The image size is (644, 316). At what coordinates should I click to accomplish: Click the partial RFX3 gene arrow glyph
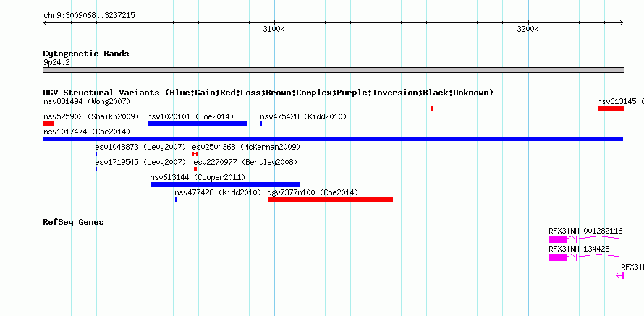620,276
